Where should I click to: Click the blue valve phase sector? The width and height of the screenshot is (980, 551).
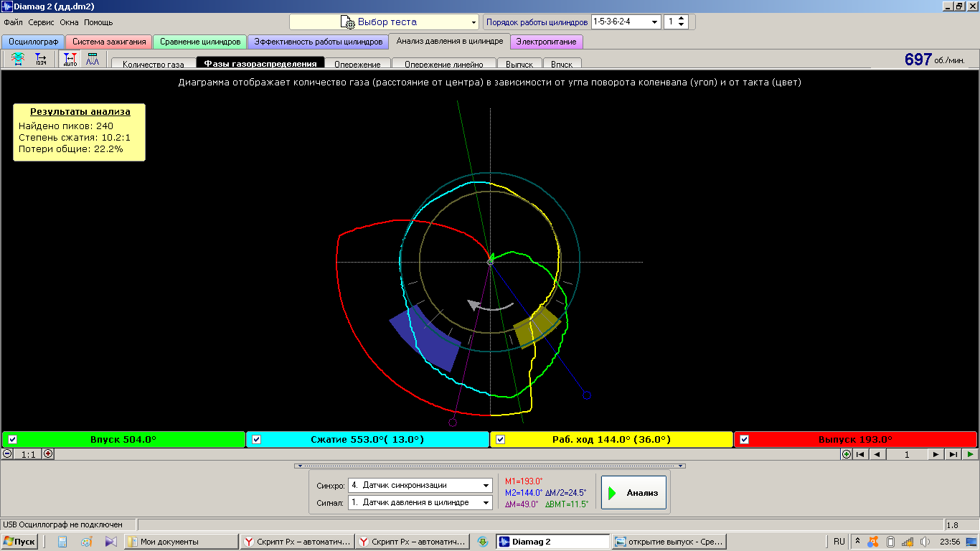(x=425, y=339)
